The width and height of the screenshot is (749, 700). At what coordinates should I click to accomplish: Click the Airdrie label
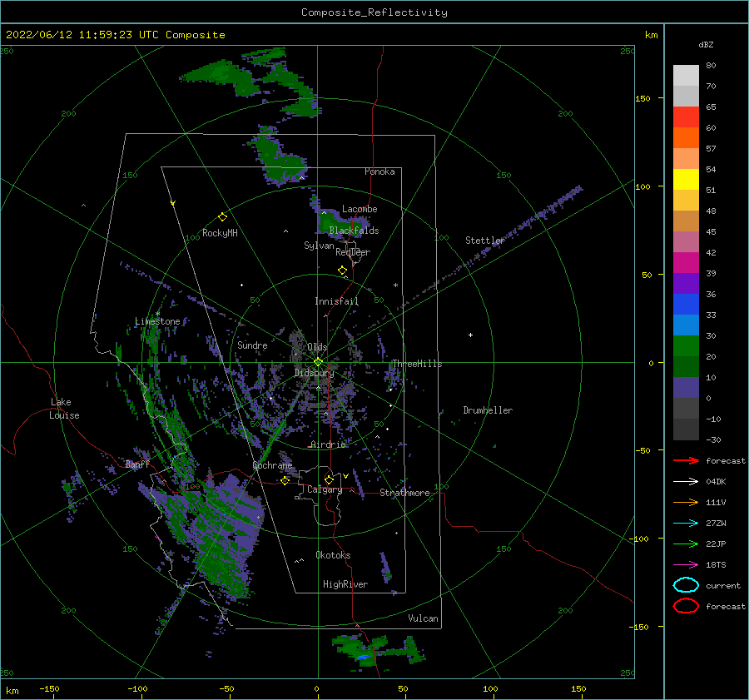pyautogui.click(x=328, y=444)
